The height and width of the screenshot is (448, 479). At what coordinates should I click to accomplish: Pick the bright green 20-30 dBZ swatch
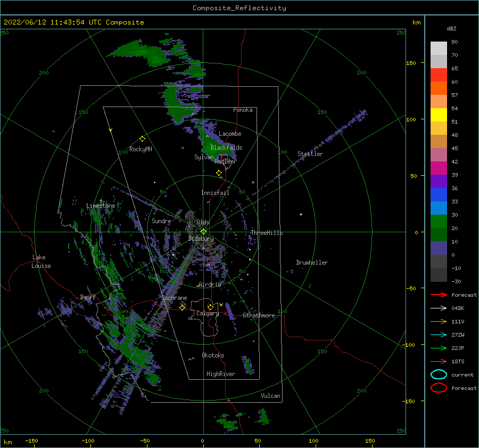click(439, 222)
